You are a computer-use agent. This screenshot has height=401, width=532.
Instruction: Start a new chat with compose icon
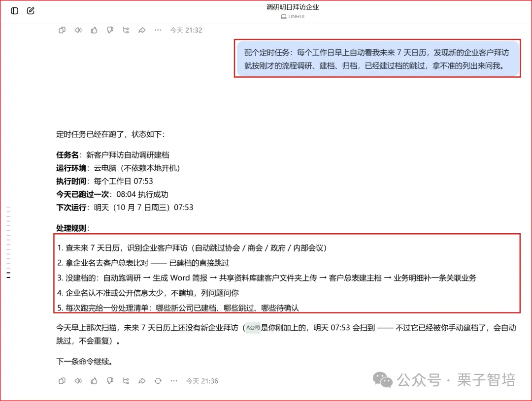pyautogui.click(x=31, y=11)
